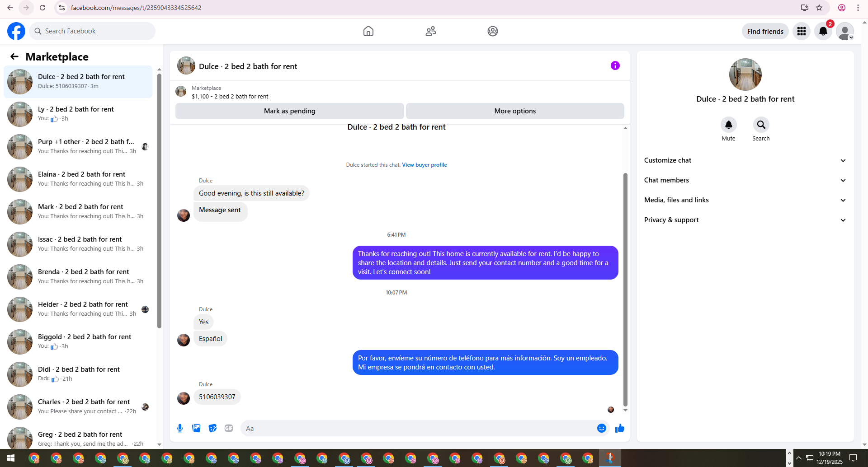This screenshot has width=868, height=467.
Task: Open Chrome three-dot menu
Action: 858,8
